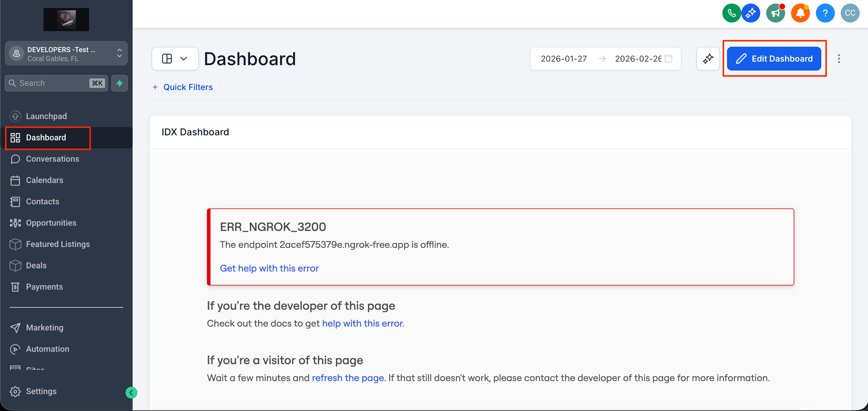Click the blue Ask AI sparkle icon in header
The height and width of the screenshot is (411, 868).
751,13
